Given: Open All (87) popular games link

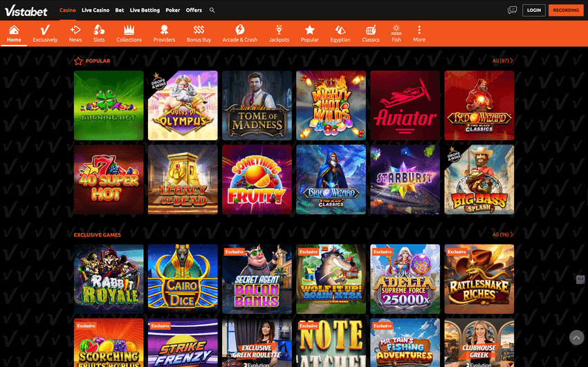Looking at the screenshot, I should [502, 61].
